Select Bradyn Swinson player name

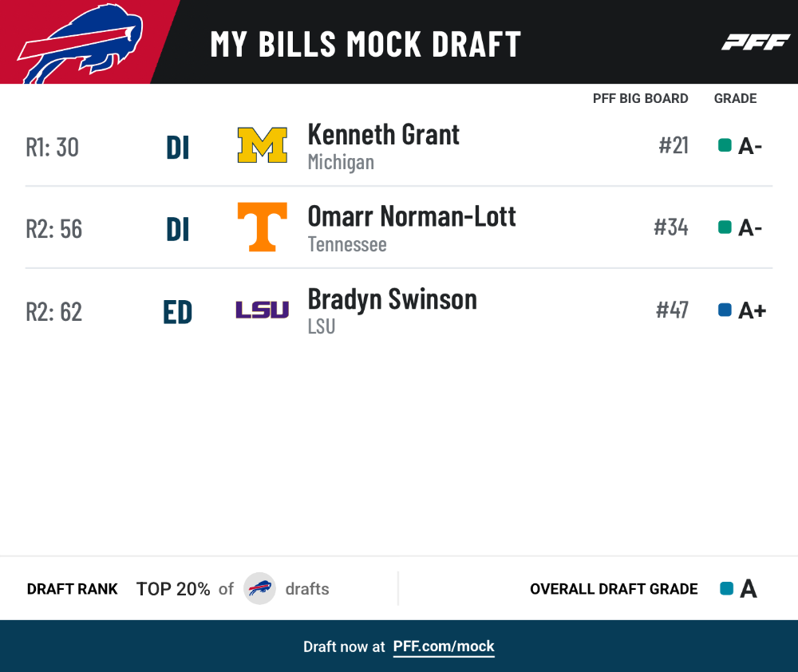click(x=393, y=299)
